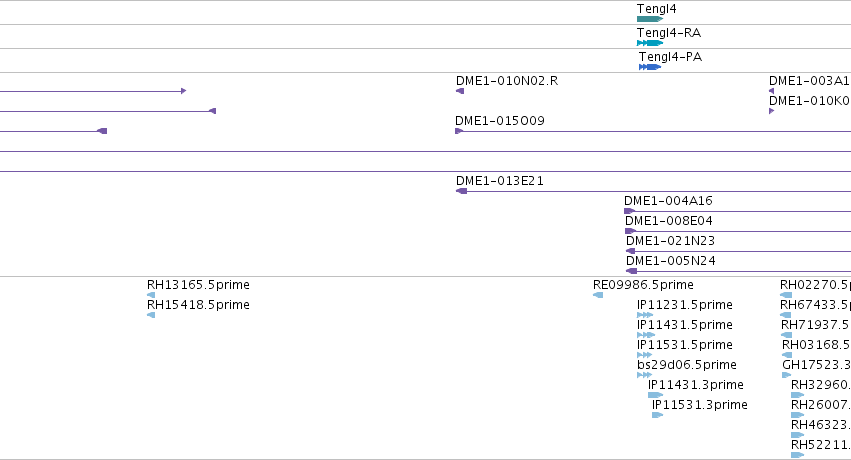Click the RH13165.5prime EST arrow

[x=151, y=295]
